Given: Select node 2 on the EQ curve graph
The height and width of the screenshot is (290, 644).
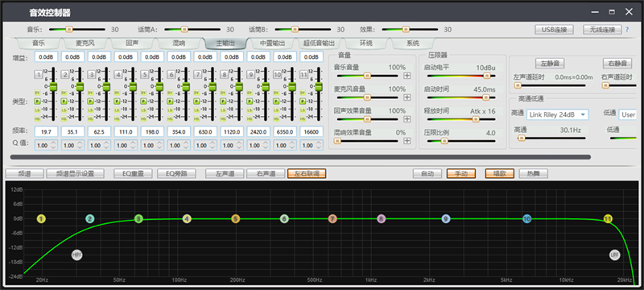Looking at the screenshot, I should tap(89, 219).
